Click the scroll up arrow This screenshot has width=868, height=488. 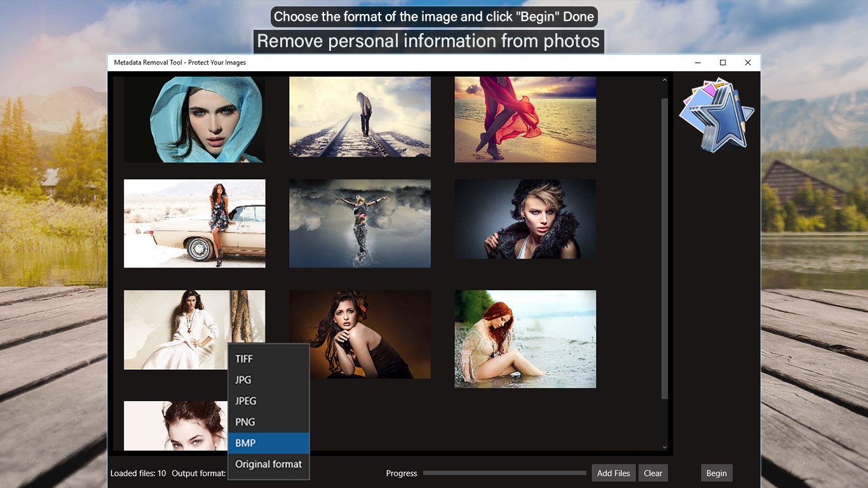point(665,80)
